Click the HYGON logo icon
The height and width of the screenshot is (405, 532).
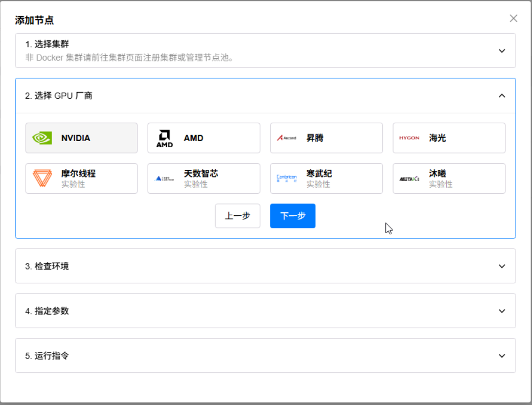coord(409,138)
